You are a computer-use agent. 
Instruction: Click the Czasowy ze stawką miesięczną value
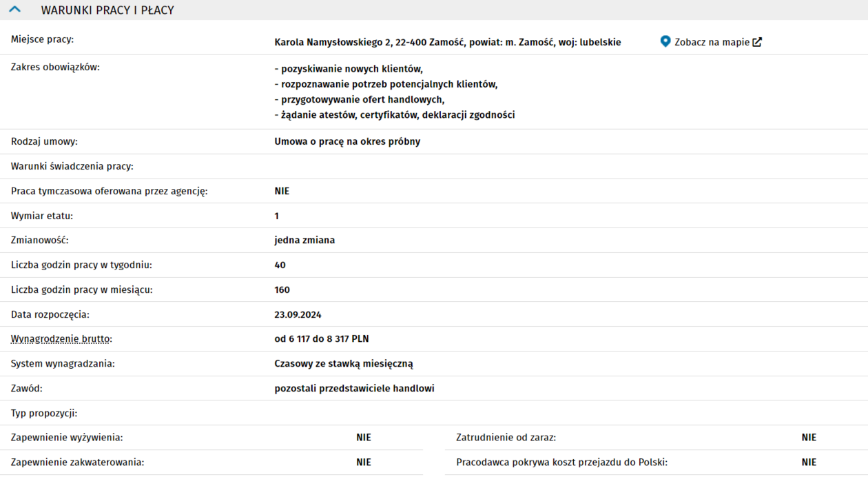coord(344,363)
